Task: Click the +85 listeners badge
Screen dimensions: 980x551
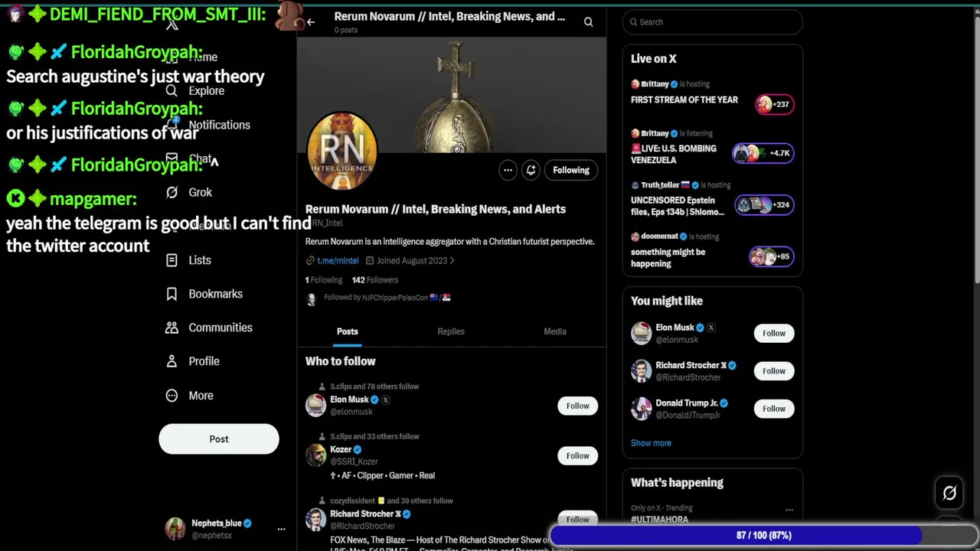Action: [x=772, y=256]
